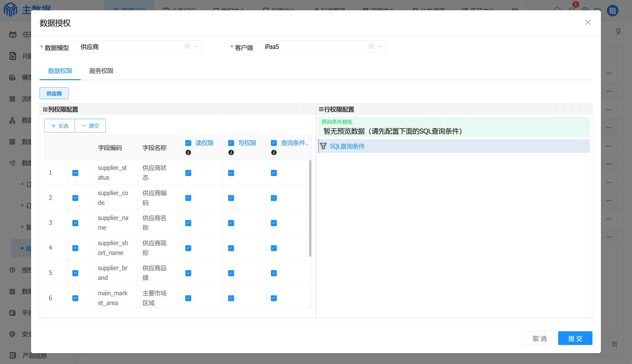
Task: Open the 数据模型 dropdown arrow
Action: [x=196, y=46]
